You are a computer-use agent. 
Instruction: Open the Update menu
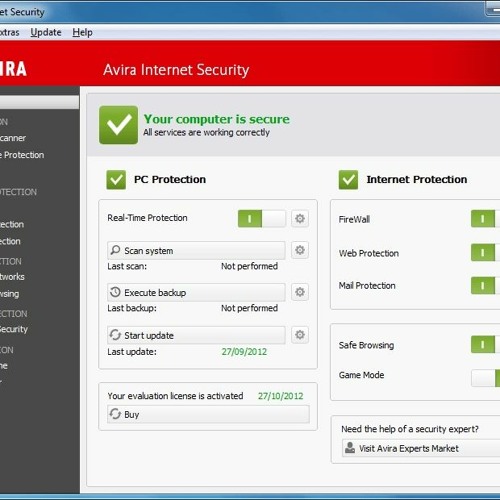[x=46, y=32]
